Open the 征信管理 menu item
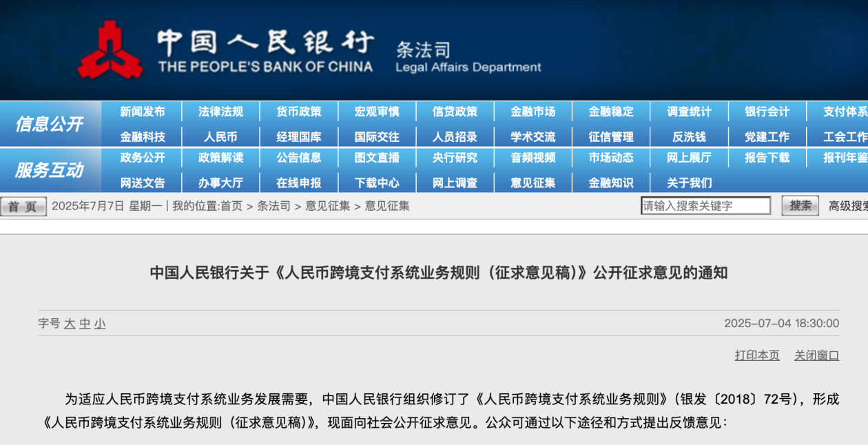Image resolution: width=868 pixels, height=445 pixels. [x=611, y=137]
